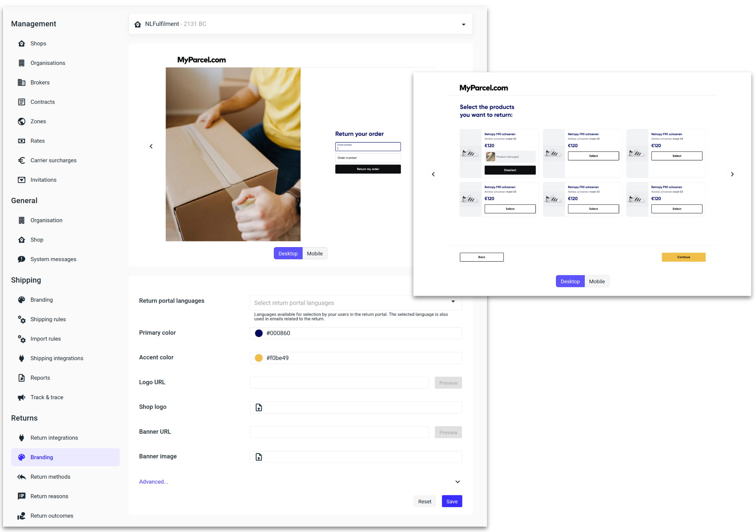Click the Shipping rules gears icon
The height and width of the screenshot is (532, 756).
pyautogui.click(x=22, y=319)
